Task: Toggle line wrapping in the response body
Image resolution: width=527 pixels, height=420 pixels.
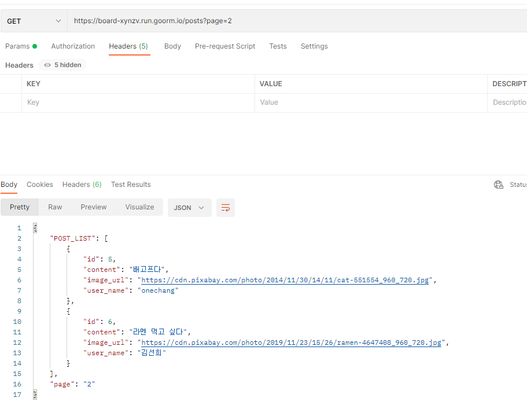Action: (x=225, y=208)
